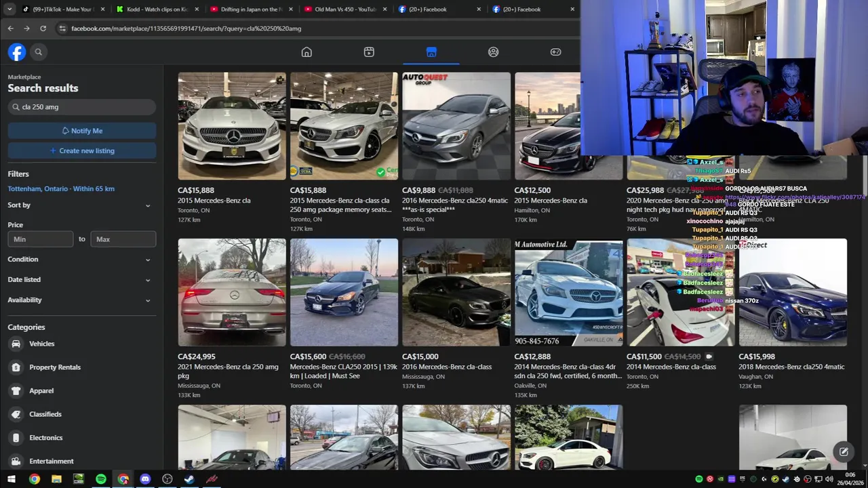This screenshot has width=868, height=488.
Task: Open the Vehicles category link
Action: [x=41, y=344]
